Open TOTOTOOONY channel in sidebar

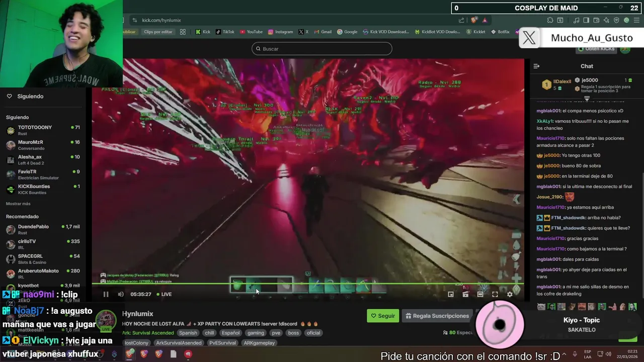click(43, 130)
